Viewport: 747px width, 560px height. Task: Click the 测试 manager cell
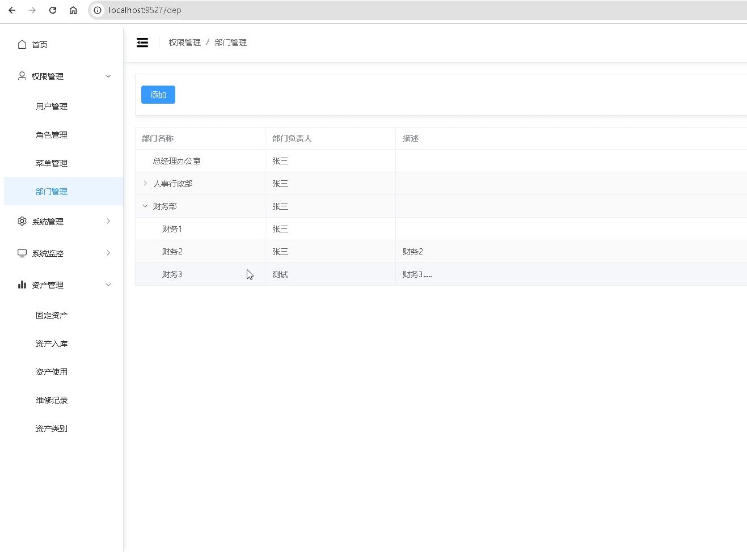(x=330, y=274)
